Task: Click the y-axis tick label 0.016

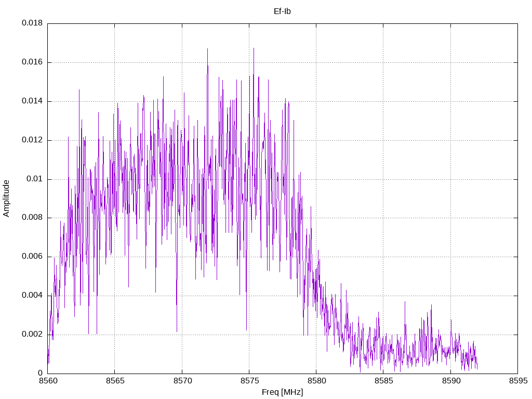Action: click(x=32, y=62)
